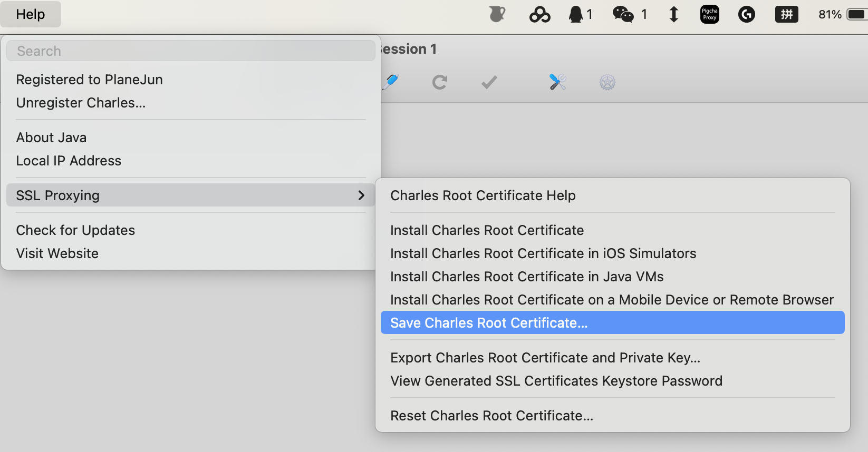Open Check for Updates menu item
This screenshot has width=868, height=452.
(x=75, y=230)
